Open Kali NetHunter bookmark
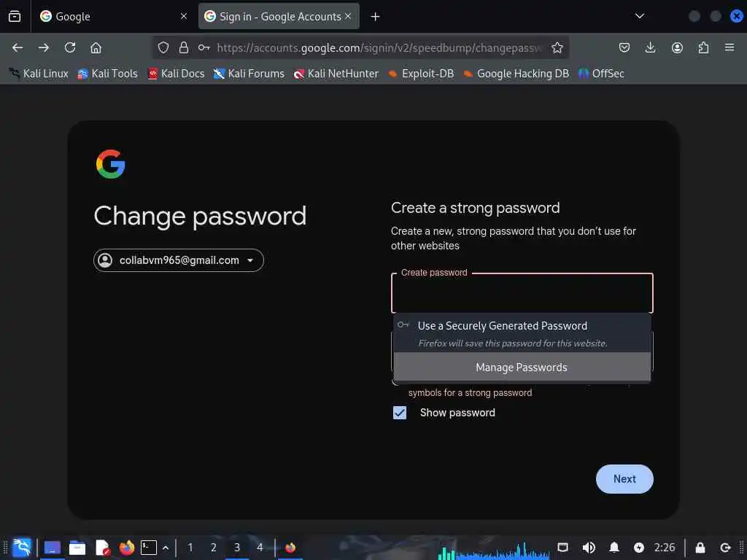 [336, 74]
